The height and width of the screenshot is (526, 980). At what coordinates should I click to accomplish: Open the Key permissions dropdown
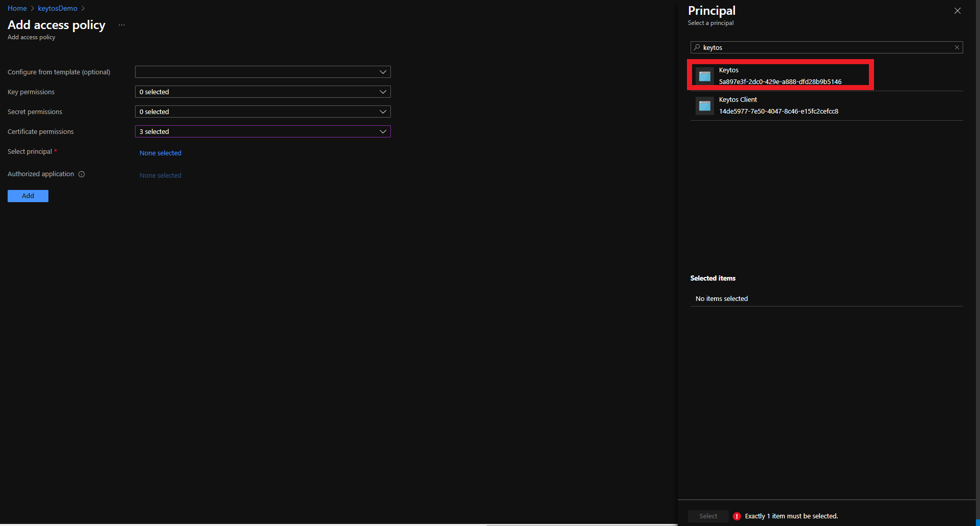coord(262,92)
